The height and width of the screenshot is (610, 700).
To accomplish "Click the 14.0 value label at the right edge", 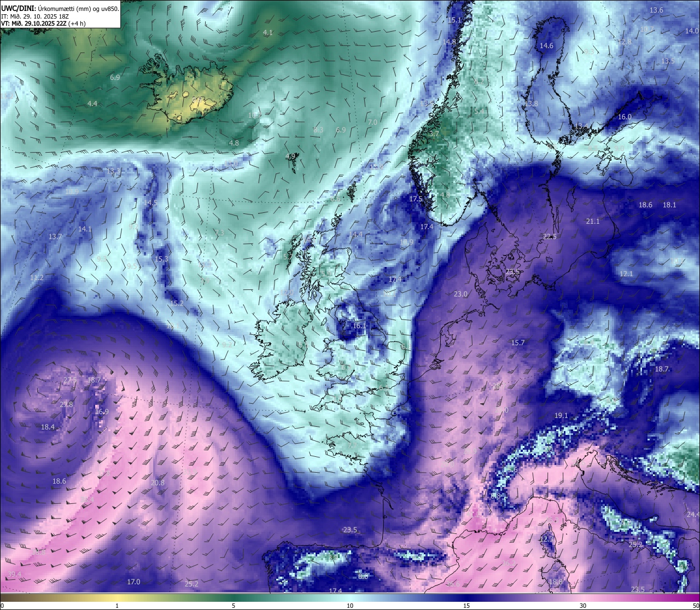I will pos(692,31).
